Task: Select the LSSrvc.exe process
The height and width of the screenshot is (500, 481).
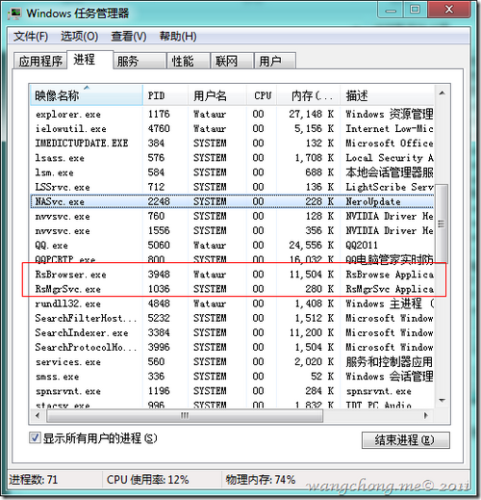Action: pyautogui.click(x=232, y=187)
